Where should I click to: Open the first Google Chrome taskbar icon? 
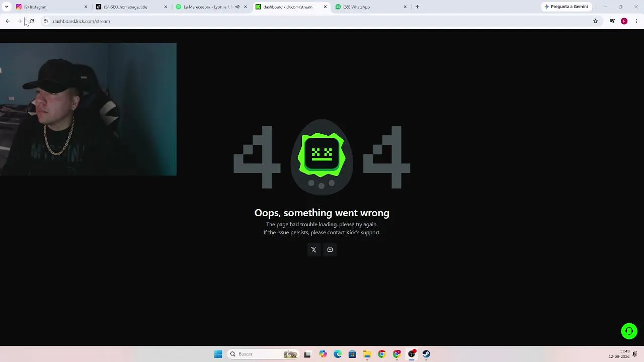pos(382,354)
